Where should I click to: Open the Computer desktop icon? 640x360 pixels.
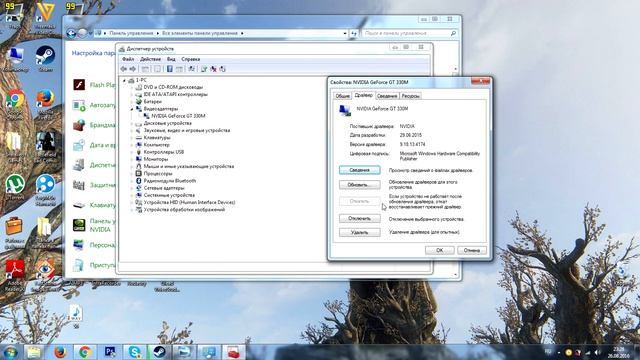pos(15,59)
